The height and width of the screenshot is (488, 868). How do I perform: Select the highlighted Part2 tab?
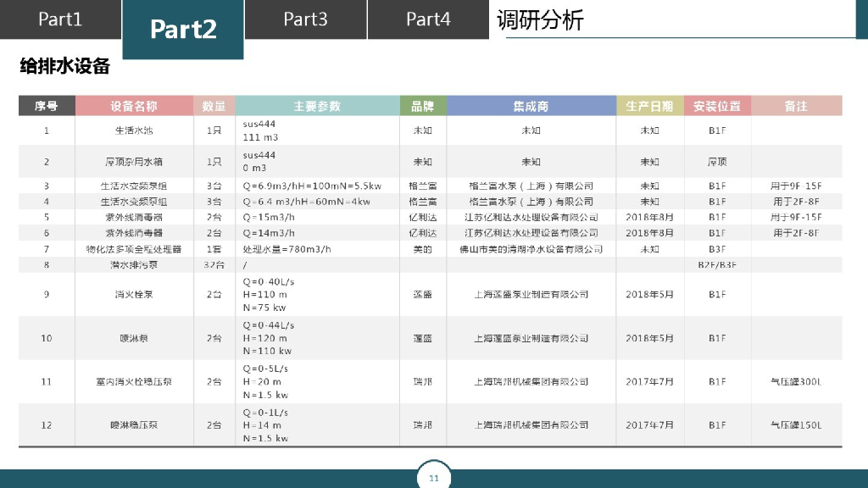click(x=183, y=28)
